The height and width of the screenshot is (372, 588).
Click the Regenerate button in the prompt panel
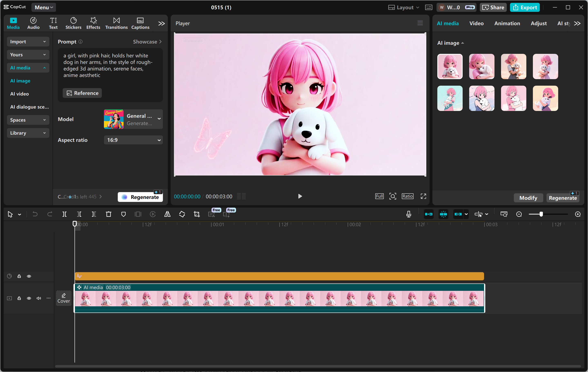tap(140, 197)
